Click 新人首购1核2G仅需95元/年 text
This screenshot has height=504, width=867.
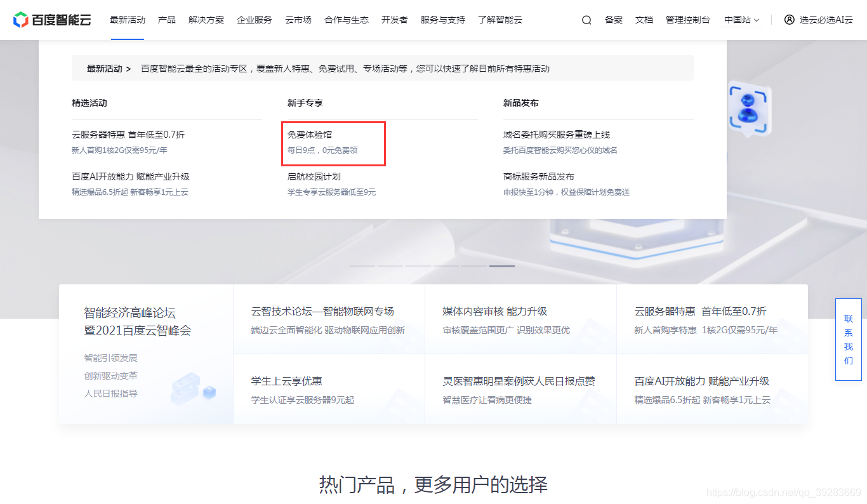pyautogui.click(x=119, y=150)
